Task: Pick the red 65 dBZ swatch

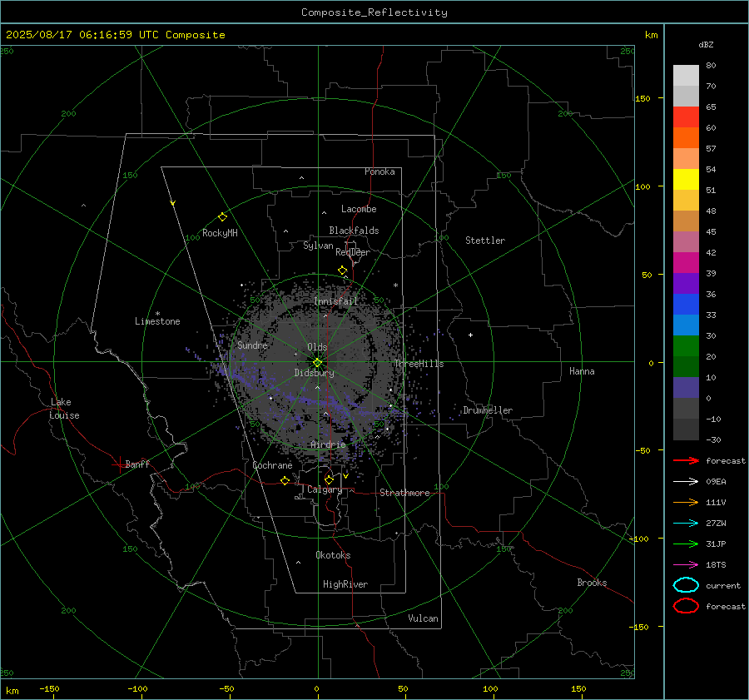Action: [x=686, y=117]
